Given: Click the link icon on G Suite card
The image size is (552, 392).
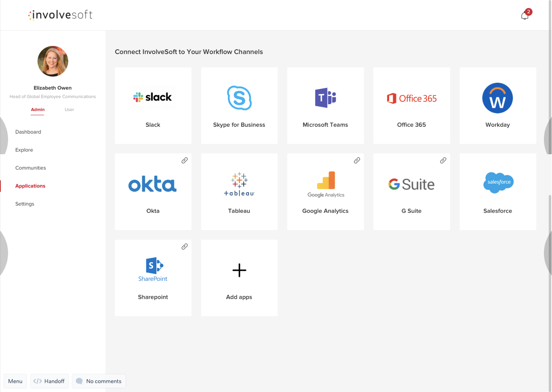Looking at the screenshot, I should 443,160.
